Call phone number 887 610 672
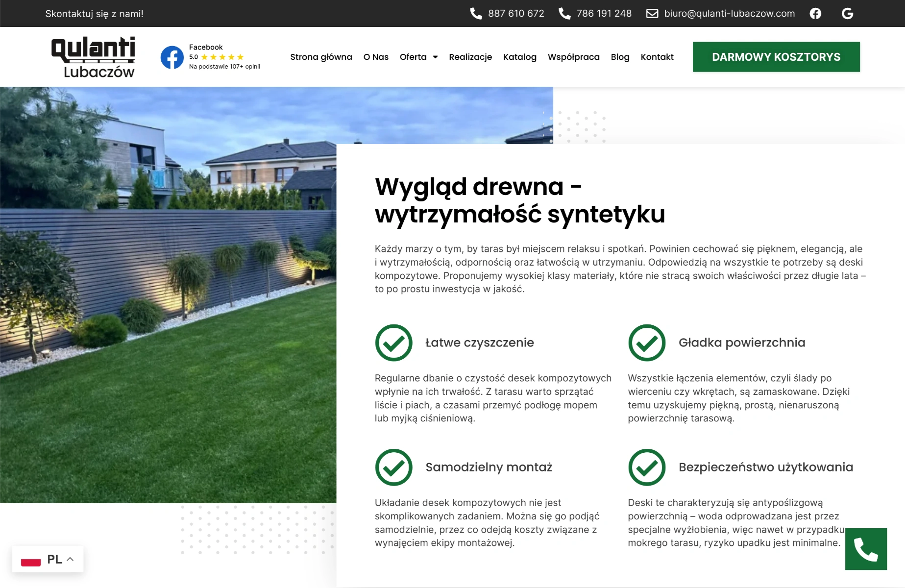Image resolution: width=905 pixels, height=588 pixels. (515, 14)
